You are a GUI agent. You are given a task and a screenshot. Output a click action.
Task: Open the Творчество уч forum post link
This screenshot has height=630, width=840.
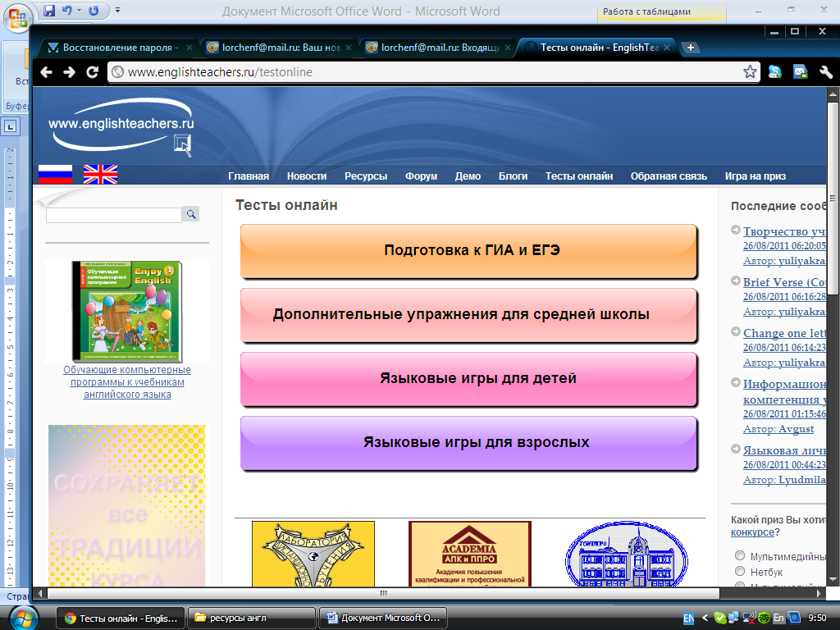pos(784,231)
